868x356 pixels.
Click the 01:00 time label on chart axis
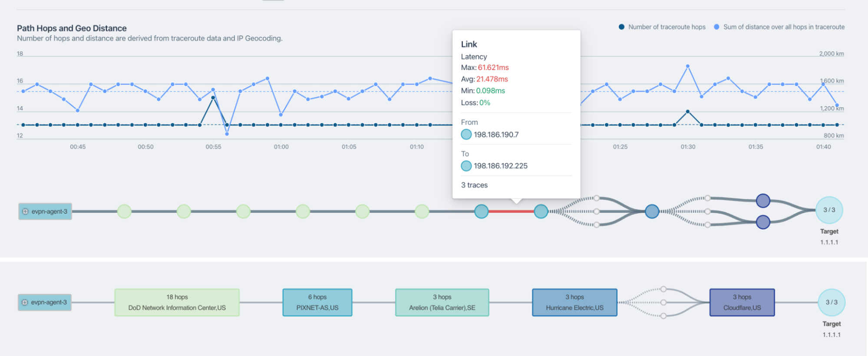281,147
